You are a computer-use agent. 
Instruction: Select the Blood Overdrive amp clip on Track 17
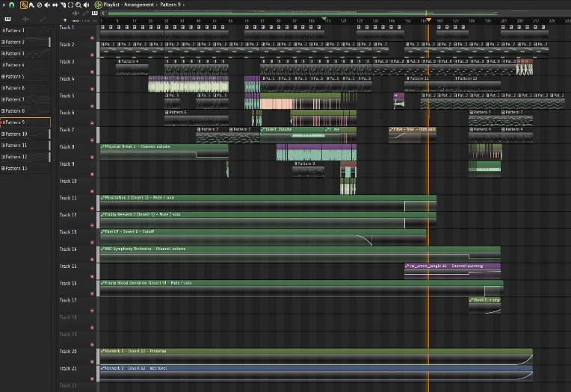coord(485,305)
